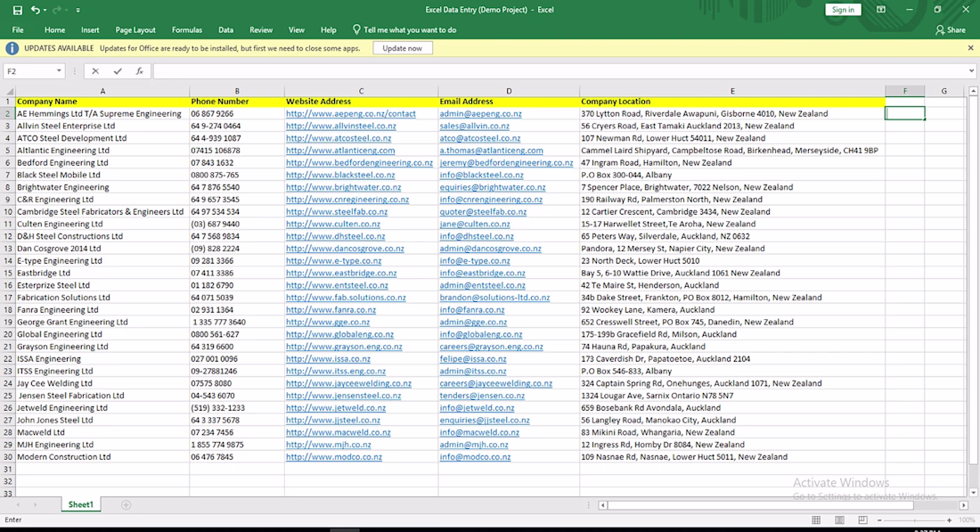
Task: Select the Macweld Ltd cell
Action: [102, 432]
